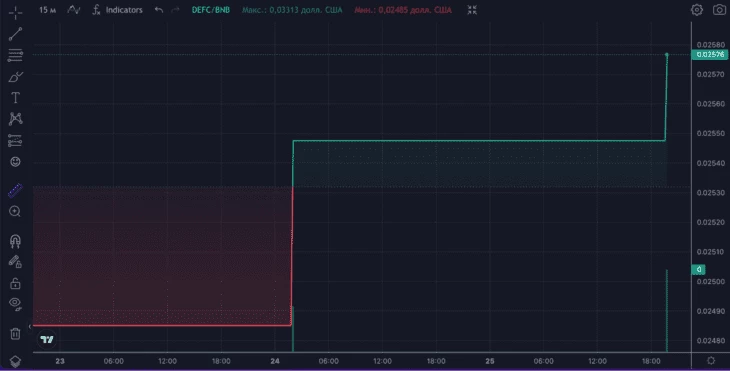Viewport: 730px width, 371px height.
Task: Select the trend line drawing tool
Action: (15, 34)
